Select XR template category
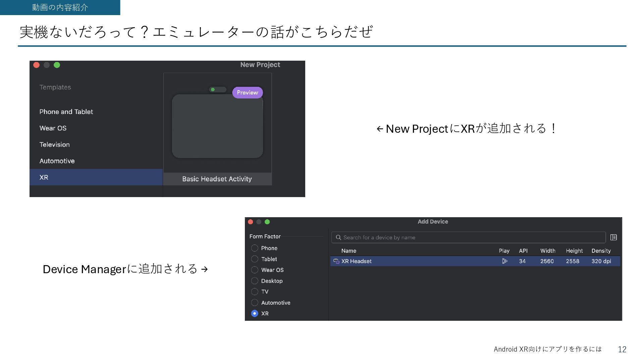The image size is (644, 362). coord(96,177)
